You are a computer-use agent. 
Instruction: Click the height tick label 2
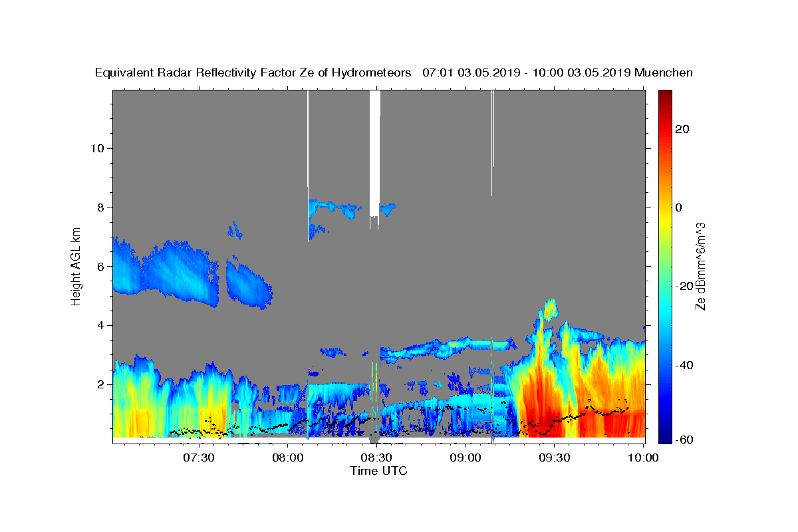100,384
